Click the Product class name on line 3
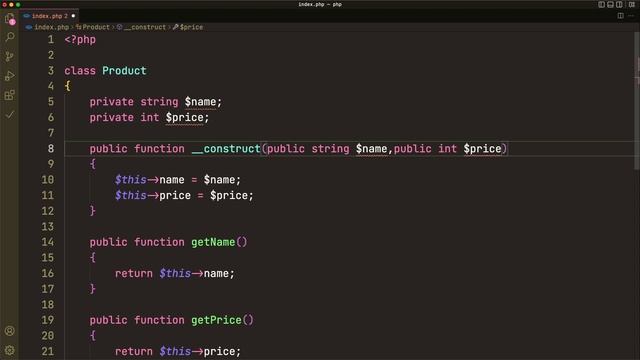The height and width of the screenshot is (360, 640). (124, 71)
